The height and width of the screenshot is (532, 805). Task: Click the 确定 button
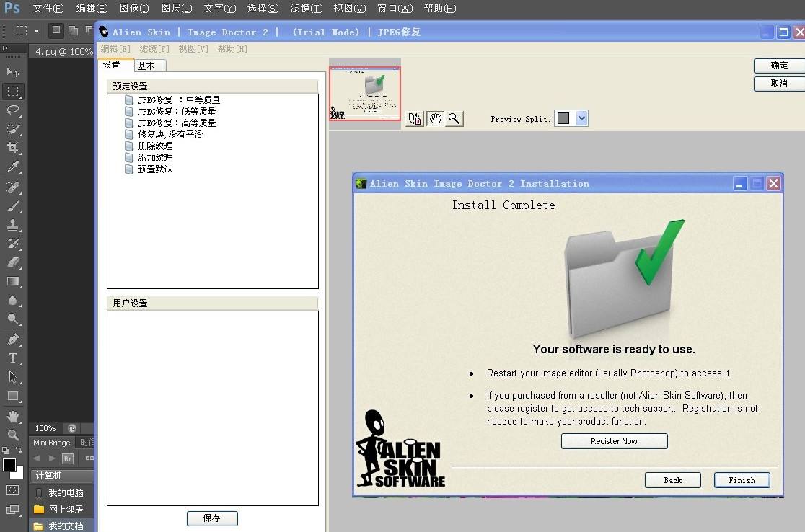click(779, 66)
